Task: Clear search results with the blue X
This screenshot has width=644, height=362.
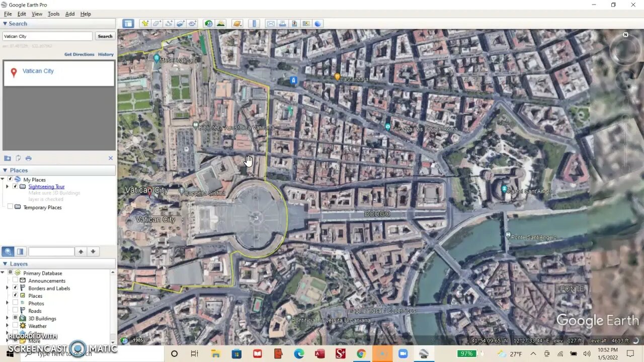Action: pos(111,158)
